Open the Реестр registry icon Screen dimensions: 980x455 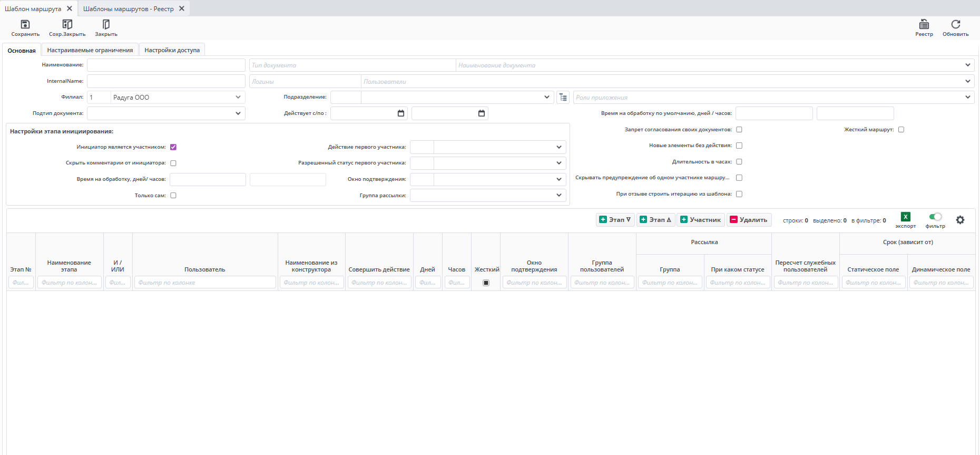pyautogui.click(x=924, y=24)
